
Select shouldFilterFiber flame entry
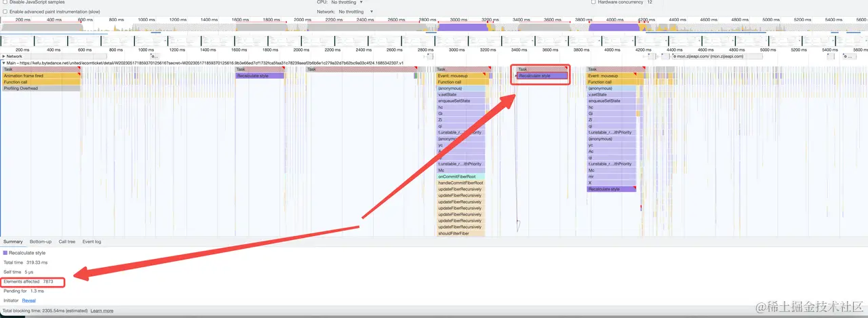click(x=460, y=233)
